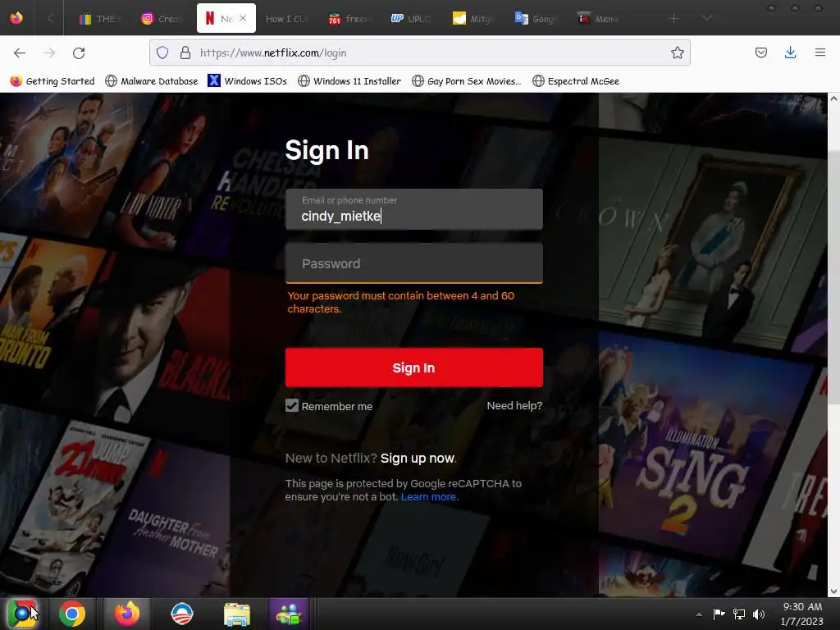Viewport: 840px width, 630px height.
Task: List all tabs with the dropdown chevron
Action: coord(707,18)
